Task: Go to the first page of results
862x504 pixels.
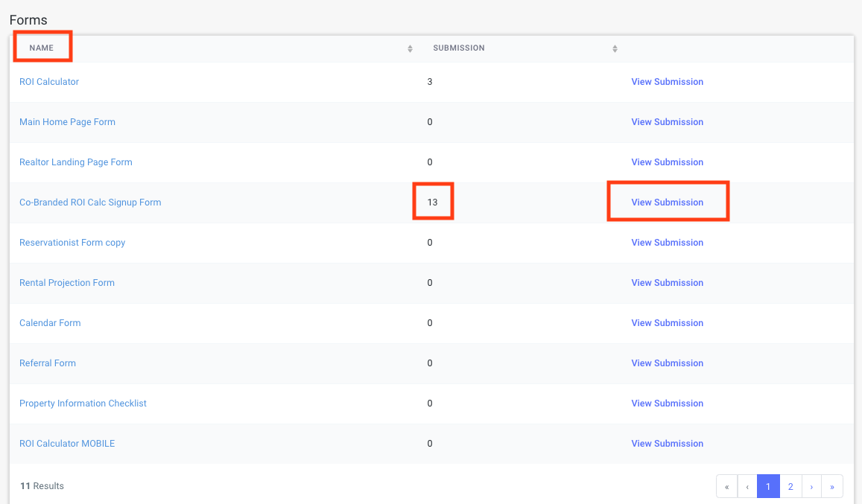Action: point(726,486)
